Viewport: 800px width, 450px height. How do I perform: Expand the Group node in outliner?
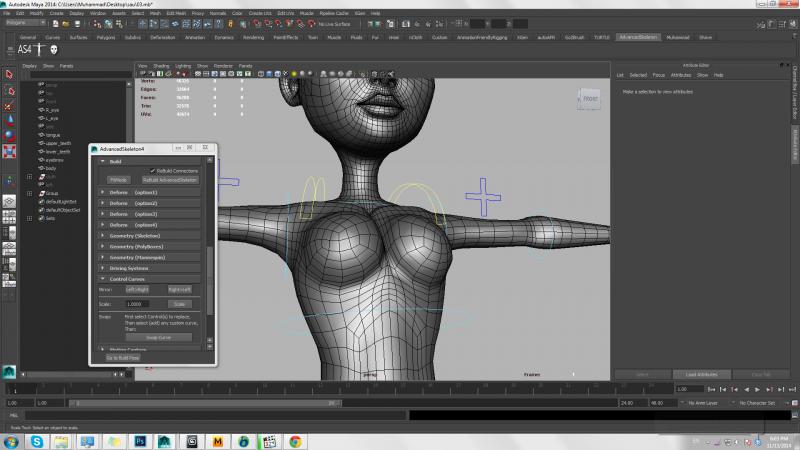29,192
